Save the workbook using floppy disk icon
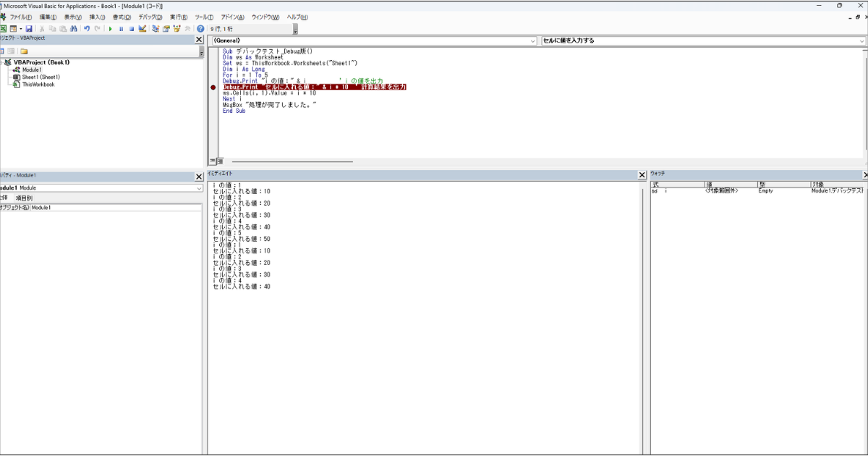The height and width of the screenshot is (456, 868). point(29,29)
